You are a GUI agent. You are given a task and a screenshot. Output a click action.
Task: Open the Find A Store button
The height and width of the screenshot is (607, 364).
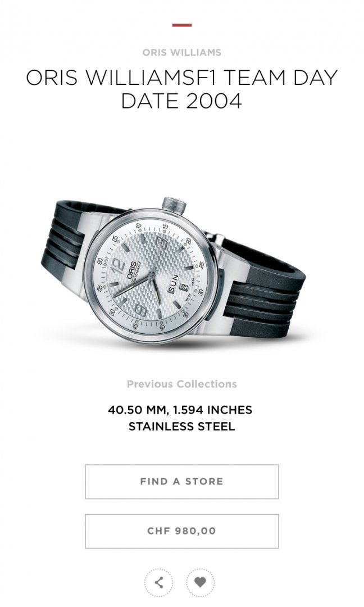coord(182,482)
